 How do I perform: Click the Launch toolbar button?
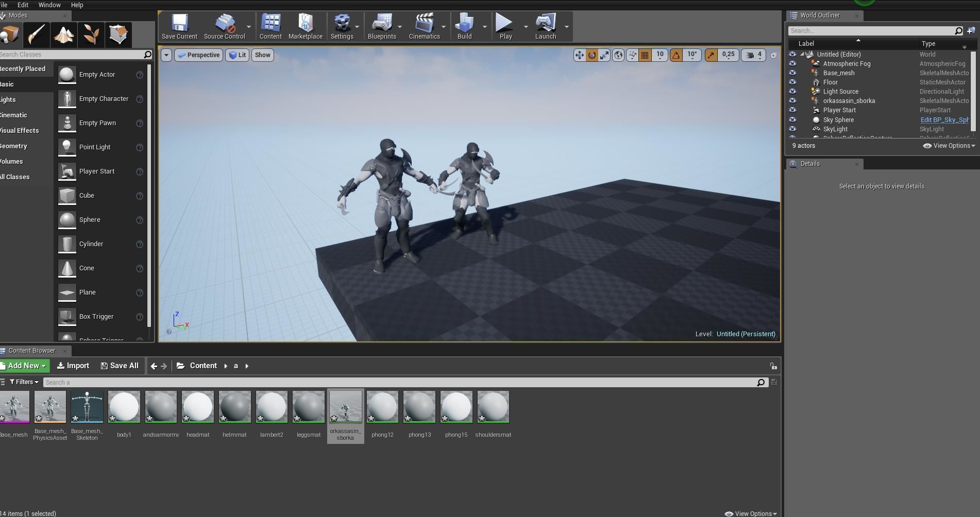tap(546, 27)
